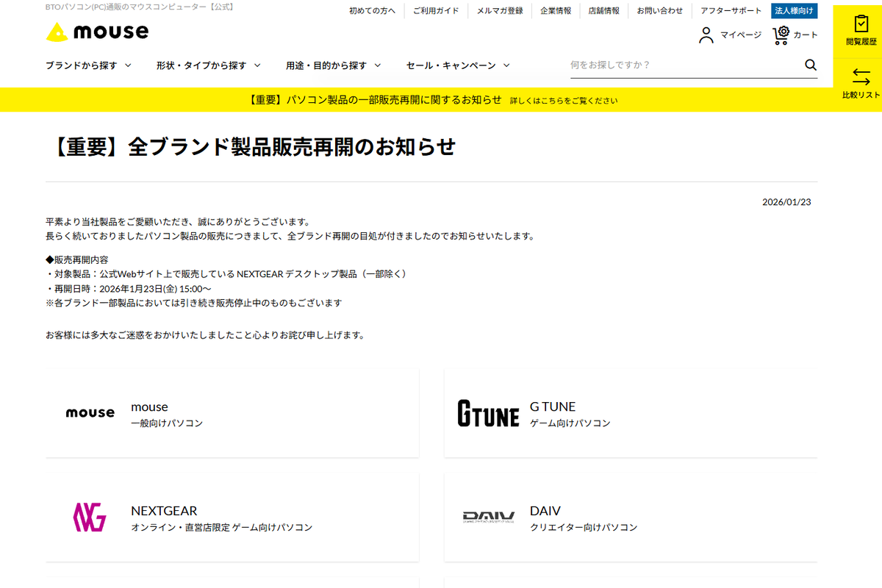Click the mouse logo in header
Screen dimensions: 882x588
pyautogui.click(x=97, y=32)
